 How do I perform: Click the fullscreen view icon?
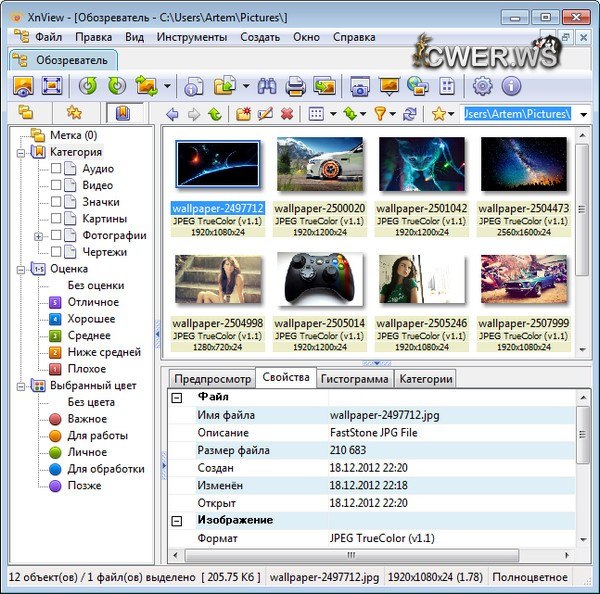pos(52,86)
